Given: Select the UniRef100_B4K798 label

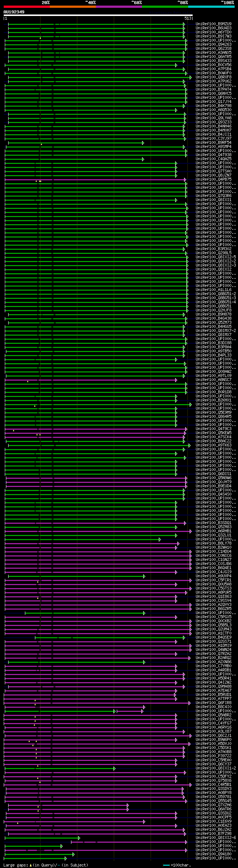Looking at the screenshot, I should (x=213, y=106).
